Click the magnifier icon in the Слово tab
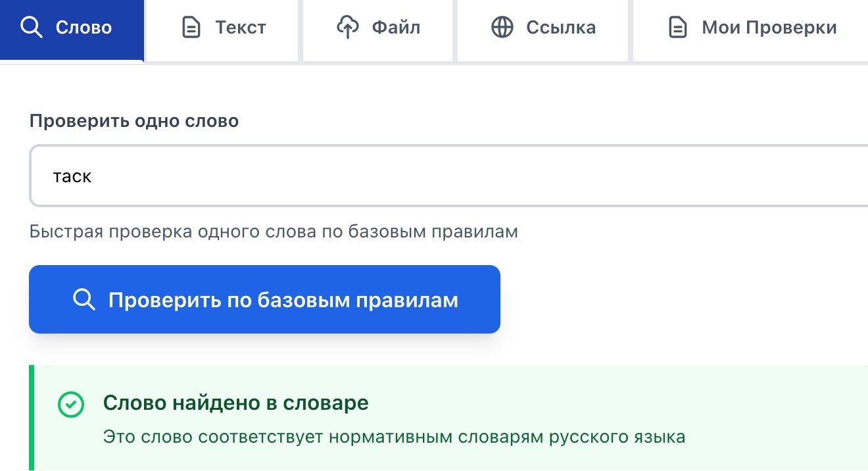This screenshot has height=471, width=868. (32, 28)
